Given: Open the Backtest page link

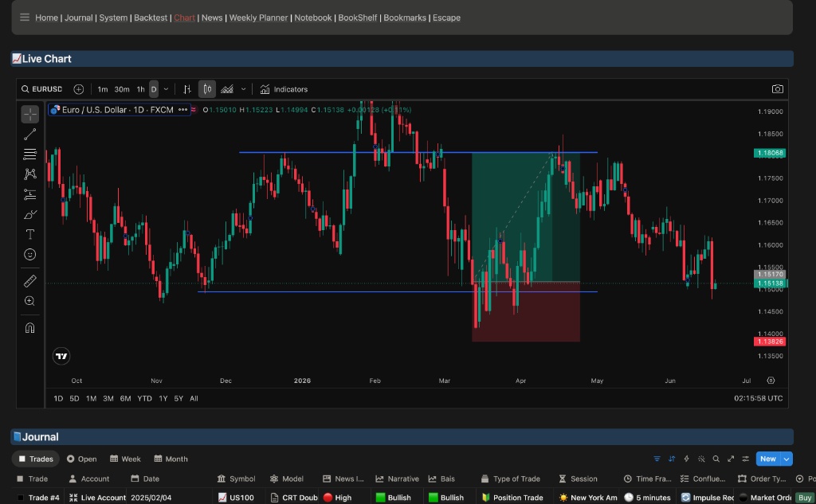Looking at the screenshot, I should click(151, 18).
